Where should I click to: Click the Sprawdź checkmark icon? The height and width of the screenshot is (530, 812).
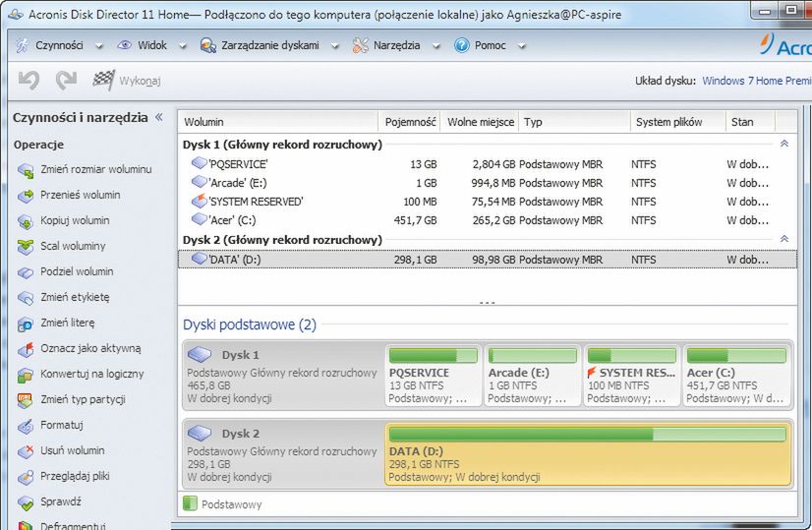click(25, 502)
